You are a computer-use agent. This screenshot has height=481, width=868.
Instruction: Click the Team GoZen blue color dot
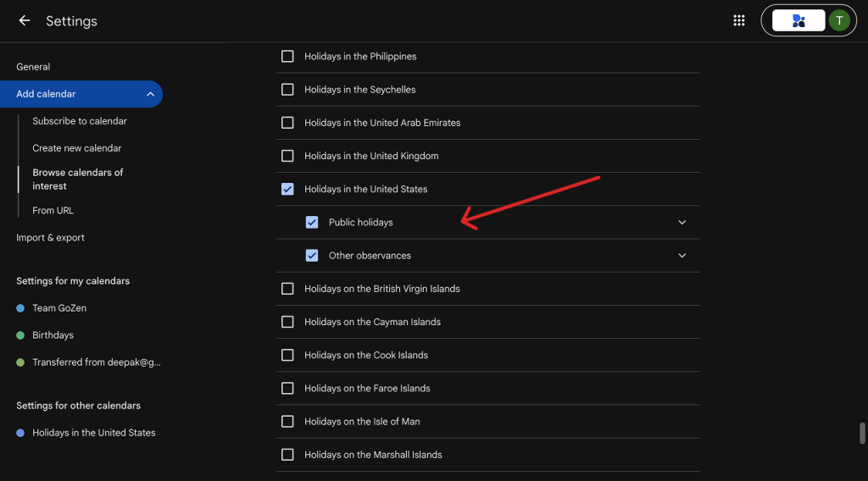(20, 308)
